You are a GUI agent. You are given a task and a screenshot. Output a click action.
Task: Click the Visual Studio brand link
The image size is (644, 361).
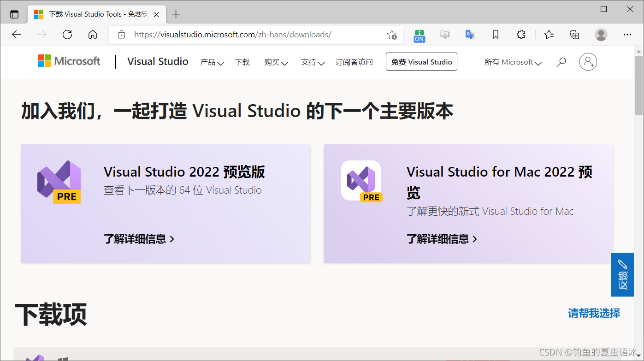coord(158,61)
